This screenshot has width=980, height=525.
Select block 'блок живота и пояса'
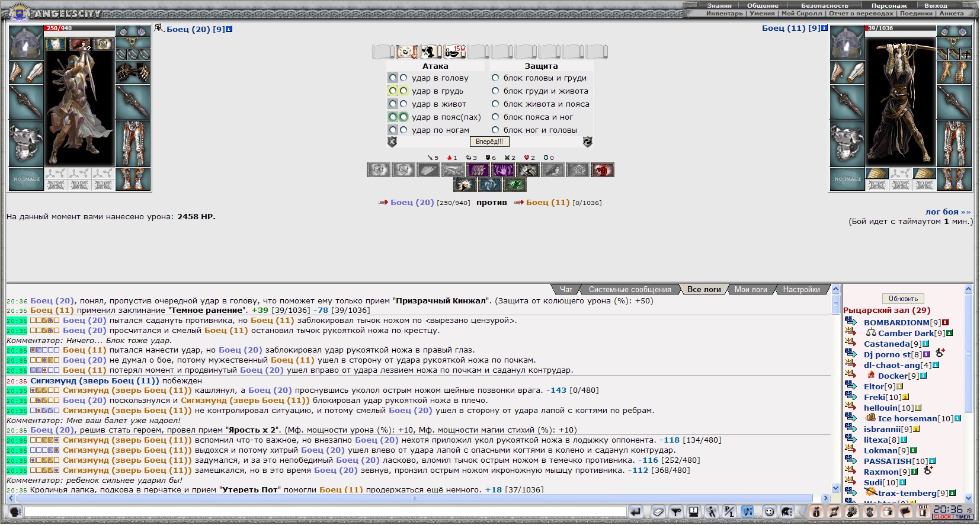[495, 104]
